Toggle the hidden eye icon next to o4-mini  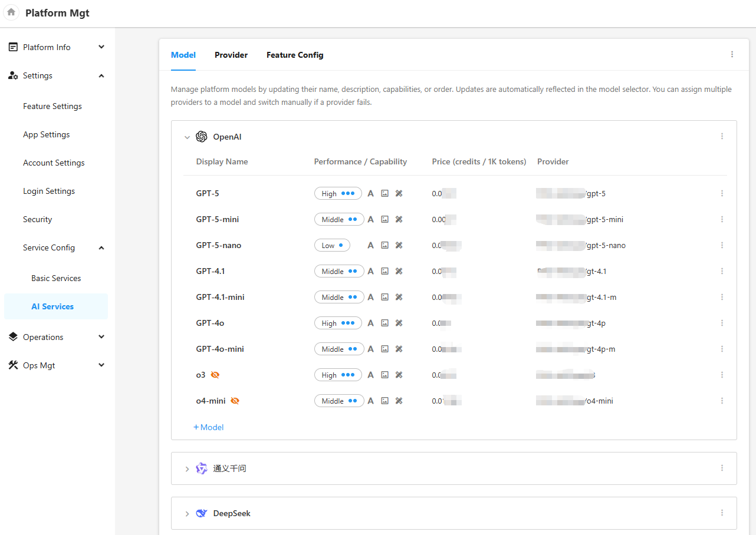tap(235, 401)
